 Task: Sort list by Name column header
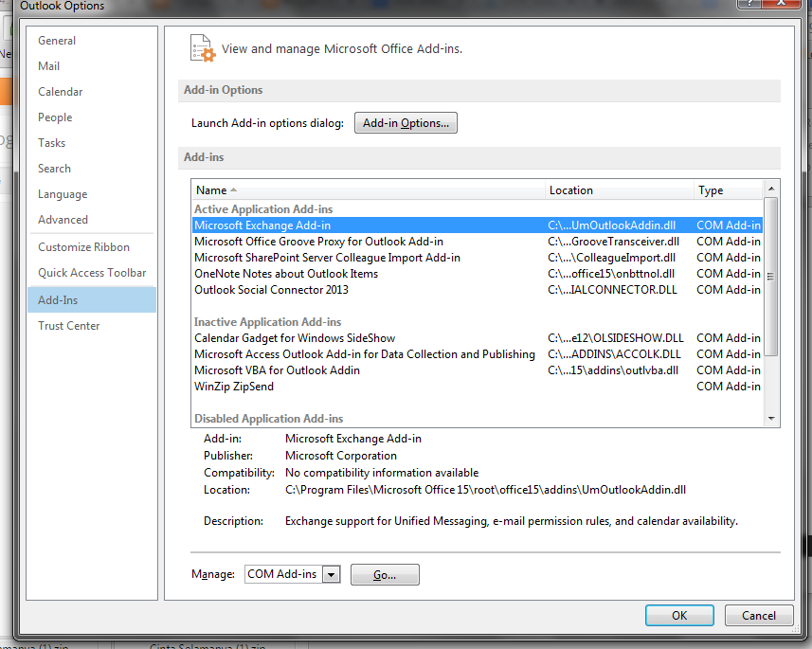click(368, 190)
